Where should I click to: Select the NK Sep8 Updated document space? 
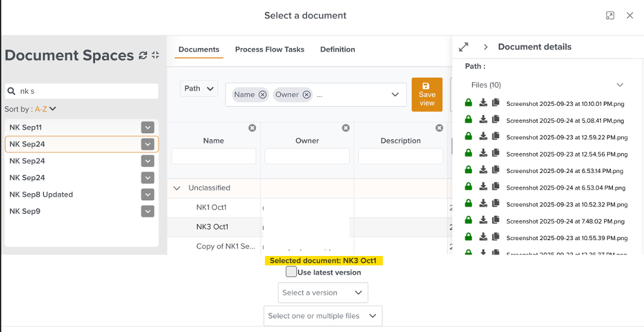coord(41,195)
